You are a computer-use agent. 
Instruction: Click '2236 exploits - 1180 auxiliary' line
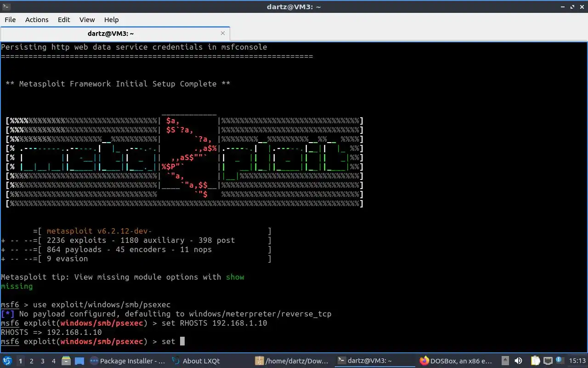(141, 240)
